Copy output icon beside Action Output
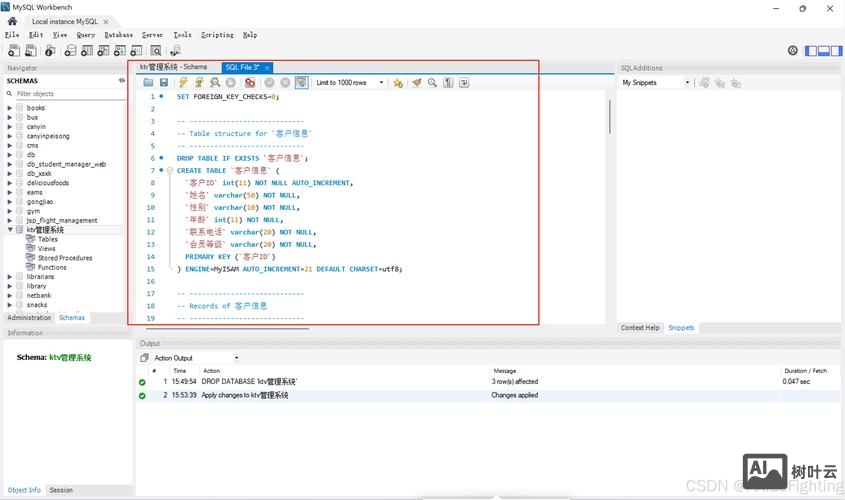The height and width of the screenshot is (500, 845). [144, 358]
